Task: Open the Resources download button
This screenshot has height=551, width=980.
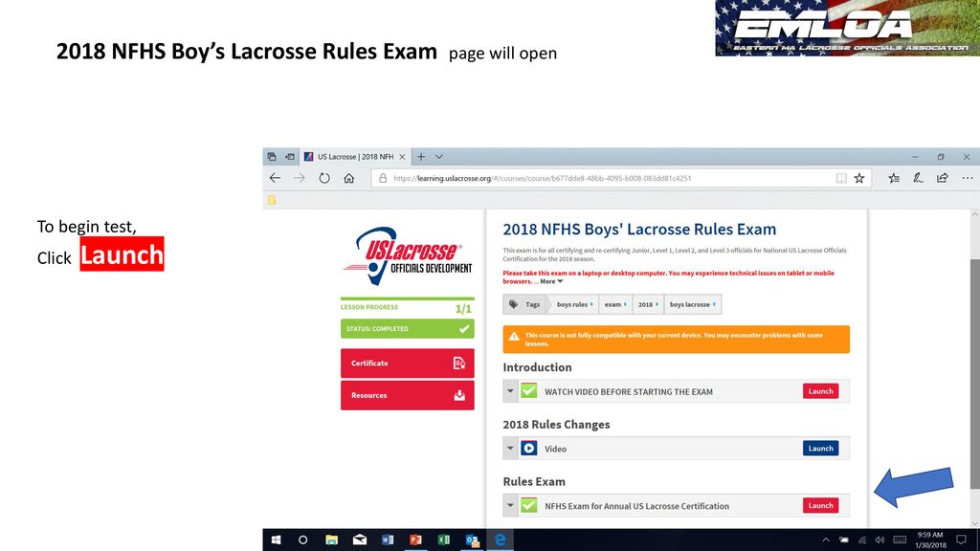Action: point(408,395)
